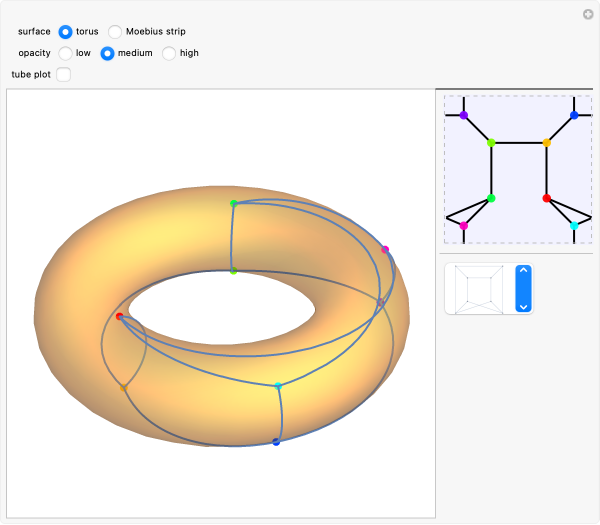Click the plus icon in top-right corner
This screenshot has height=525, width=600.
pos(588,14)
